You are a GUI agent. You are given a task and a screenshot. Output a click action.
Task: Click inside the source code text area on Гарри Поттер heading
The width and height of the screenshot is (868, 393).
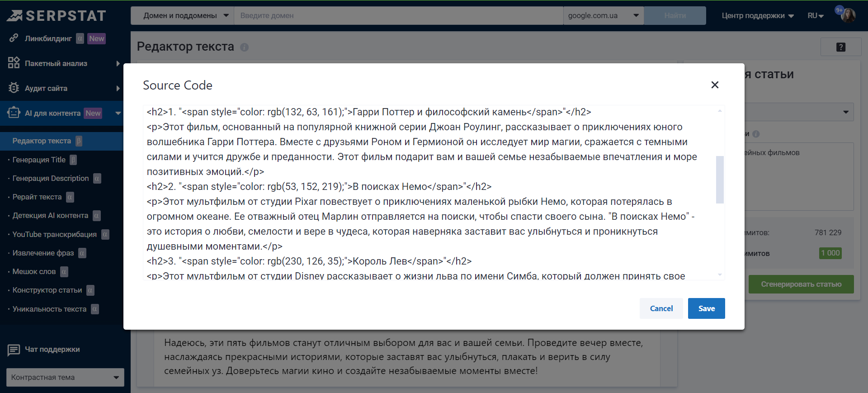(x=368, y=112)
